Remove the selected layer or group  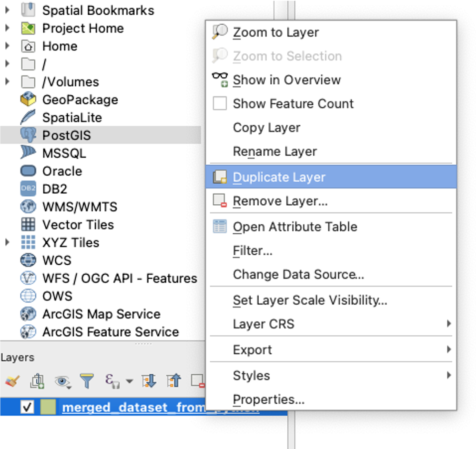tap(194, 381)
